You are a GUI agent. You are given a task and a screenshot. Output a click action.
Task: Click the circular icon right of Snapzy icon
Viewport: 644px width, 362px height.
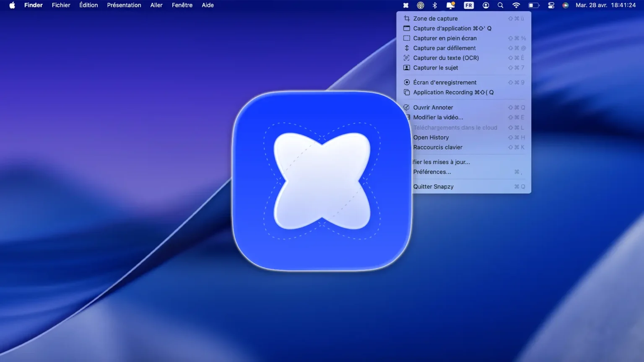[x=420, y=5]
